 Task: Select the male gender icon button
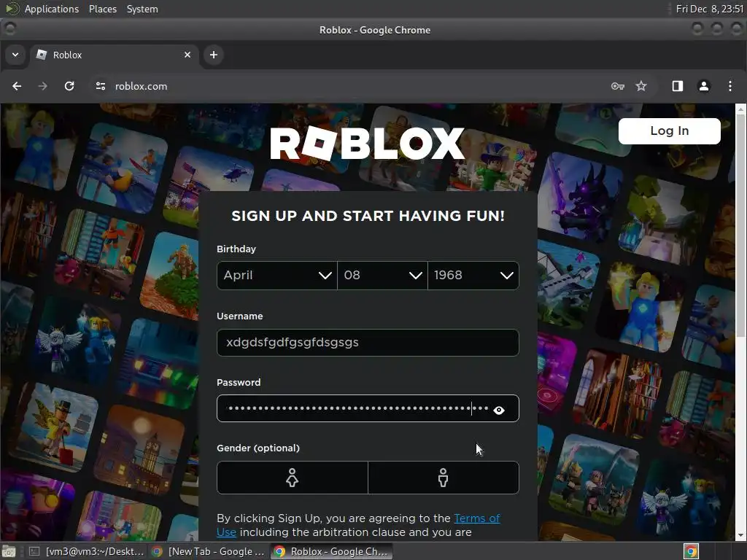click(x=444, y=478)
